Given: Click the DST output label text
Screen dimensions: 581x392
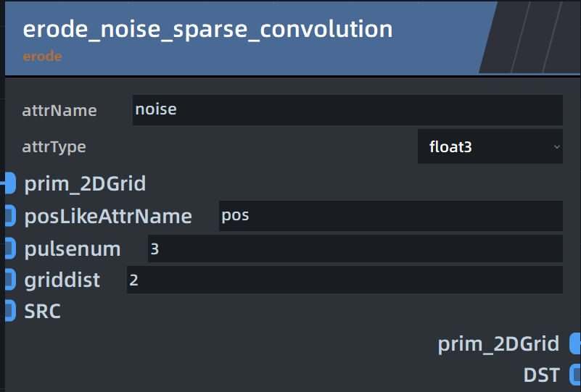Looking at the screenshot, I should tap(541, 375).
